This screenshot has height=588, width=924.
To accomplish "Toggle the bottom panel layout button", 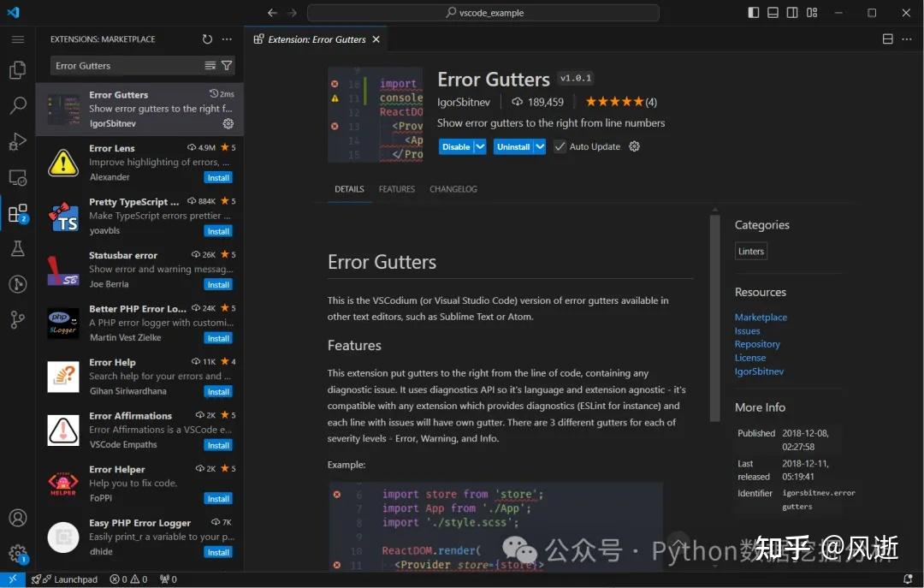I will [773, 13].
